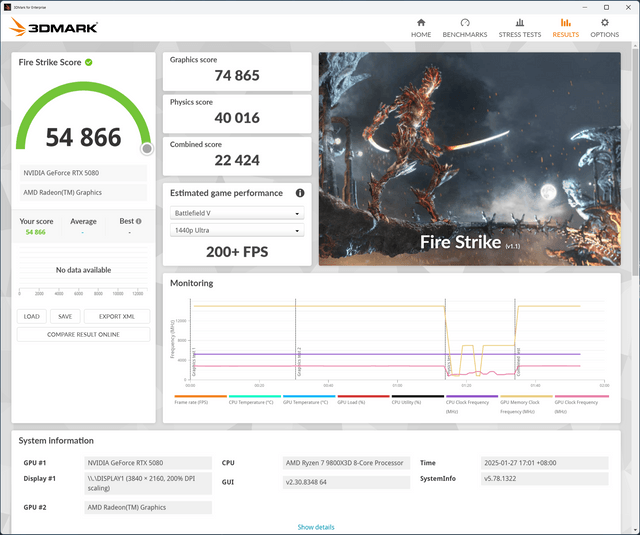Open the Results bar chart icon

[565, 22]
